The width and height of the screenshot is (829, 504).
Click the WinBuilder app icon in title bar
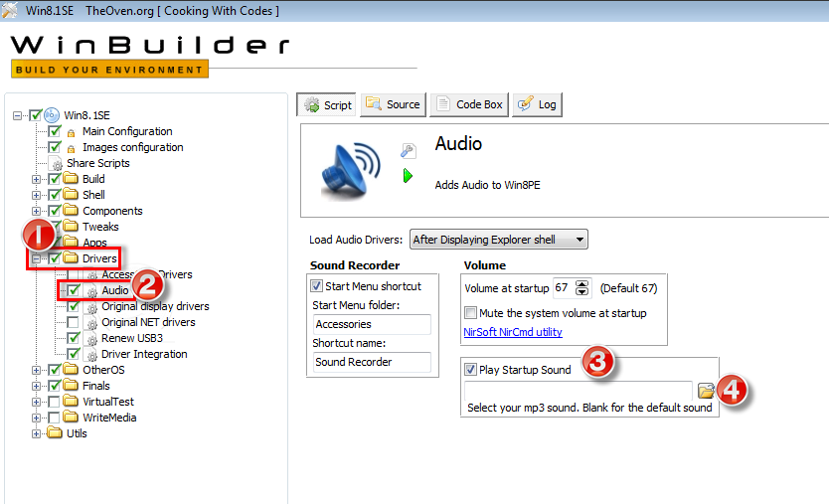(9, 10)
